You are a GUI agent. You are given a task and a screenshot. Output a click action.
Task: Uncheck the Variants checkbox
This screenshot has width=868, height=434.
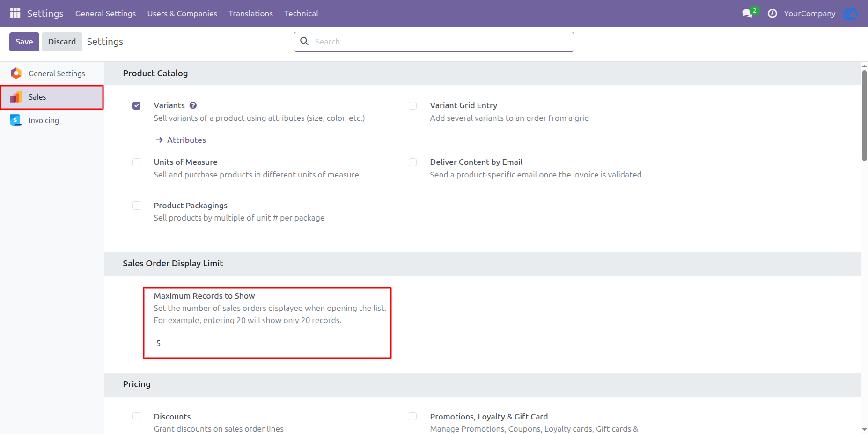coord(136,106)
